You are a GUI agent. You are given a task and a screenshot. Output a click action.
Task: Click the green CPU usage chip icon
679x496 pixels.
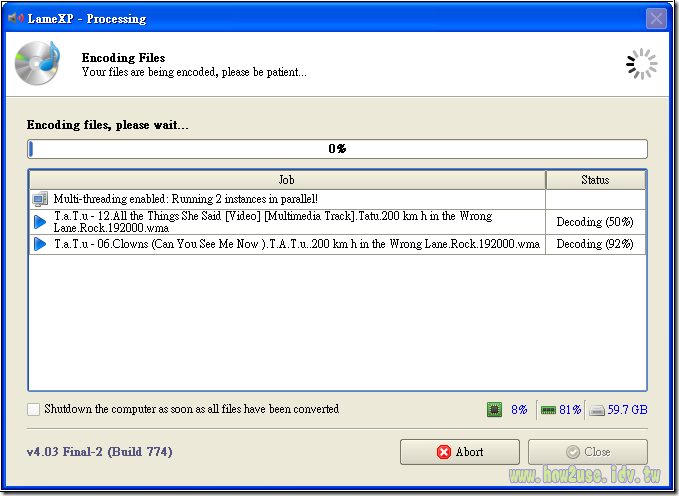[494, 409]
